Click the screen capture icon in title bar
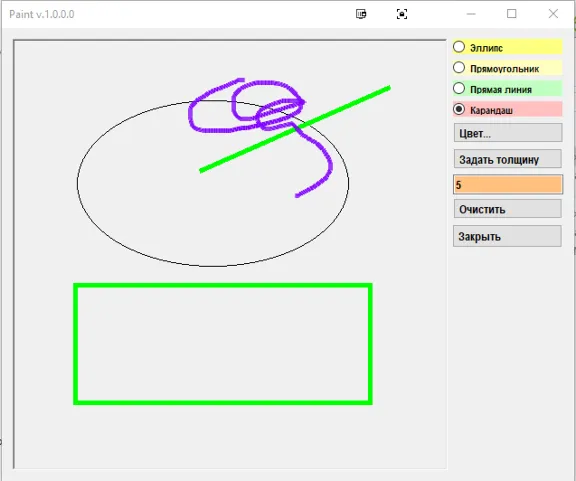The width and height of the screenshot is (576, 481). pyautogui.click(x=402, y=14)
